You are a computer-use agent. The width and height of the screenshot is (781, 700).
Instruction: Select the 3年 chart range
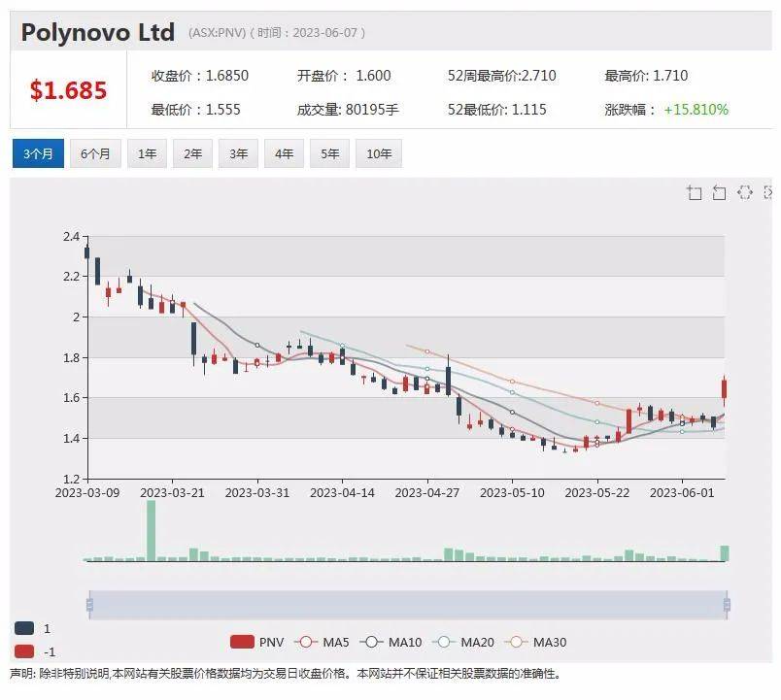(x=239, y=153)
